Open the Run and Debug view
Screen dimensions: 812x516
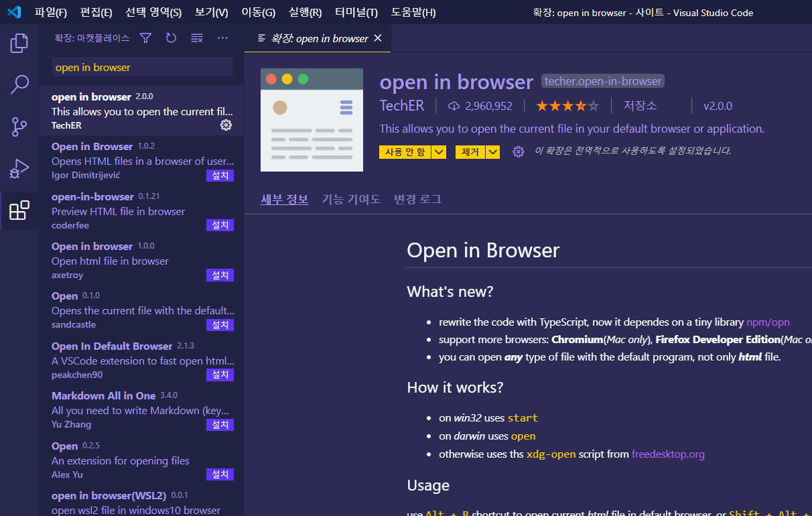[19, 168]
